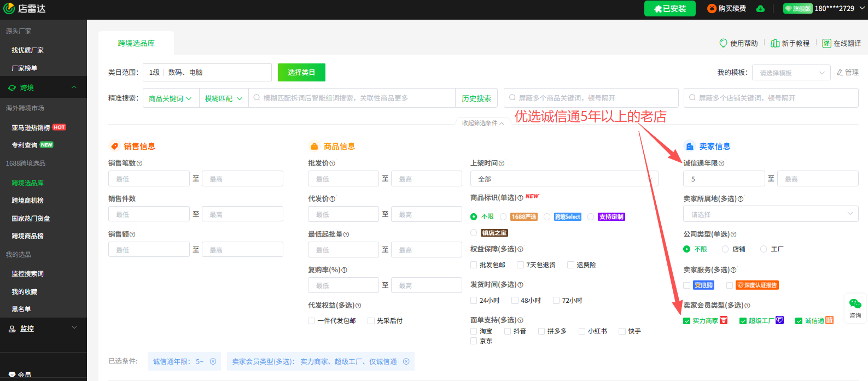Open 商品关键词 search type dropdown
The image size is (868, 381).
coord(171,98)
